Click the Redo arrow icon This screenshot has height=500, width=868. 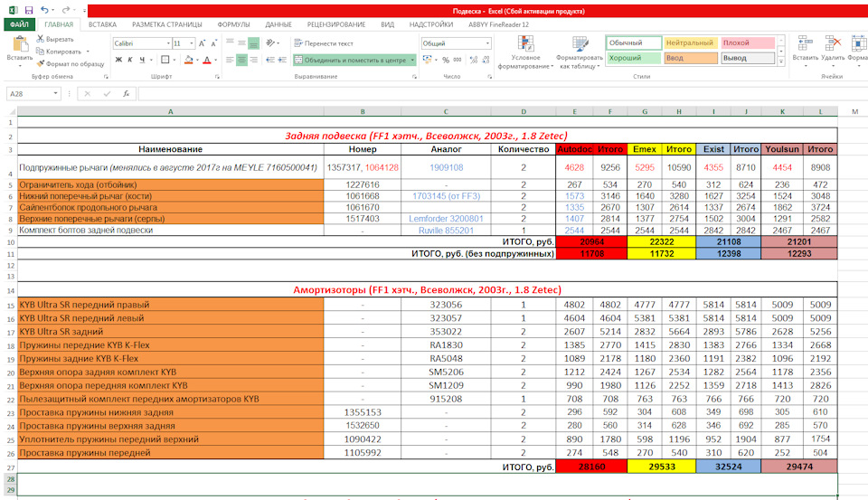[65, 10]
